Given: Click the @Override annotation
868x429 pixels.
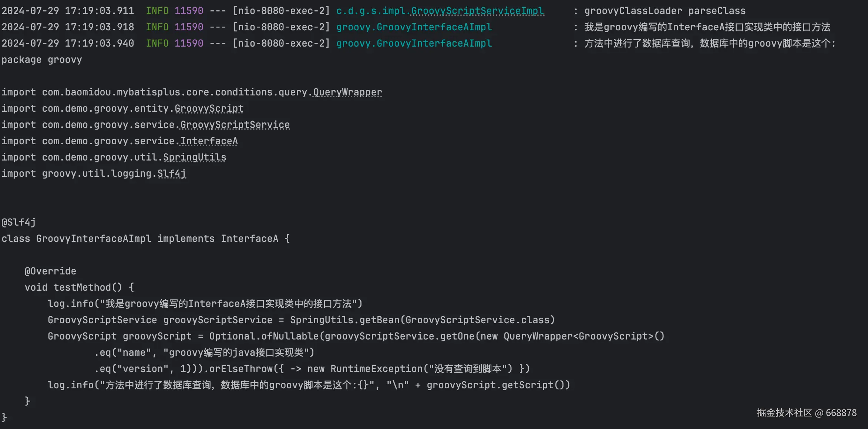Looking at the screenshot, I should tap(50, 271).
